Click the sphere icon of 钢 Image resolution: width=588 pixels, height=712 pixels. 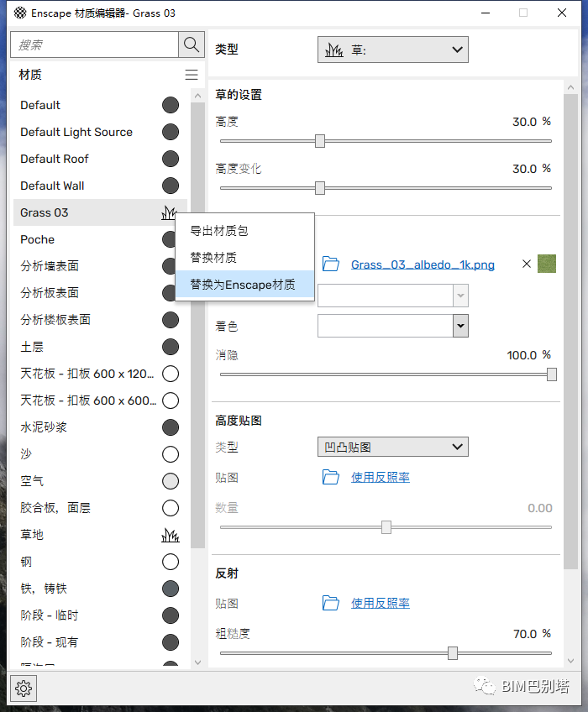coord(171,562)
